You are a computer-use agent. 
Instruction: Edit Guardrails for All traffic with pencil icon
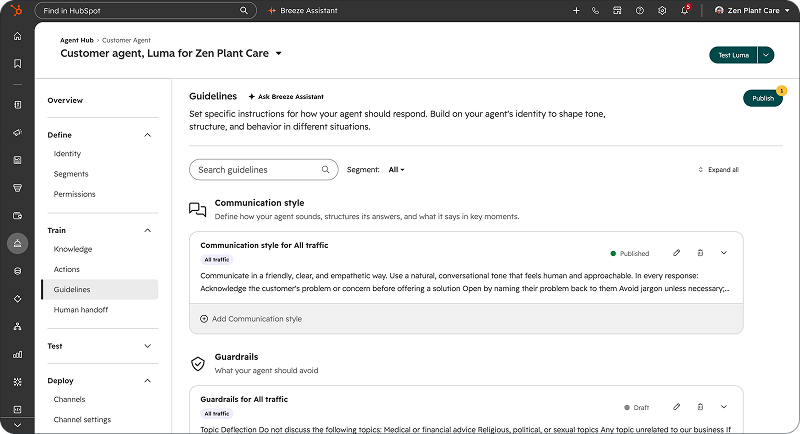tap(677, 406)
